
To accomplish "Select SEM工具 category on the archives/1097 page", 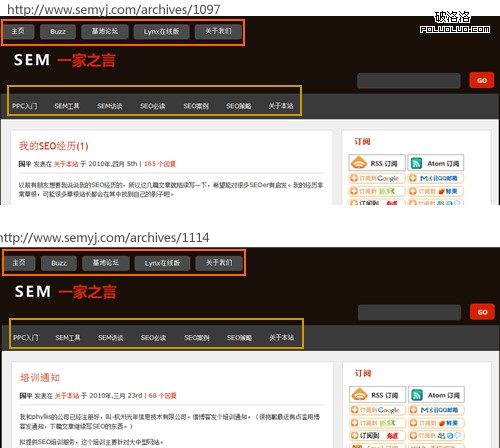I will [67, 106].
